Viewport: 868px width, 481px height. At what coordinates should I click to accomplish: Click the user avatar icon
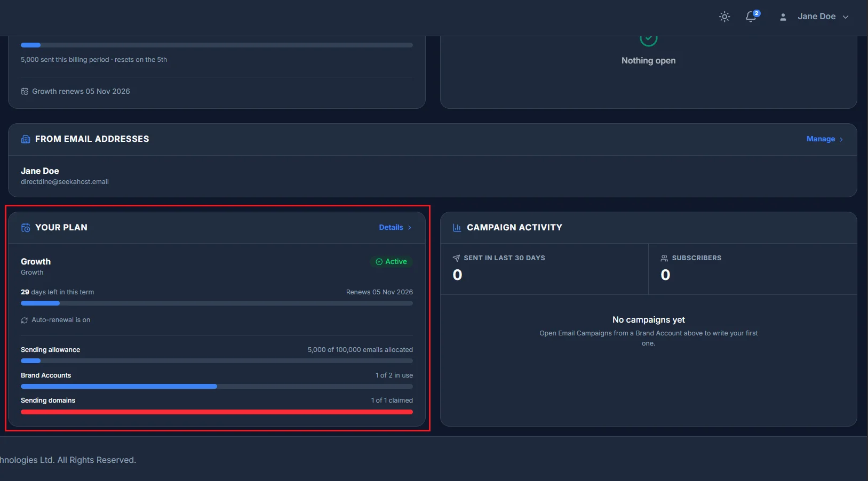click(x=783, y=17)
